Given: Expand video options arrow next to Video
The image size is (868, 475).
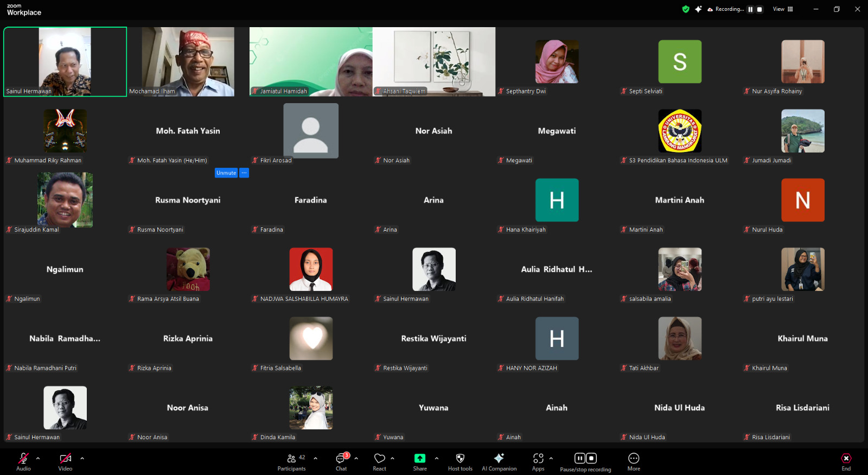Looking at the screenshot, I should click(x=82, y=458).
